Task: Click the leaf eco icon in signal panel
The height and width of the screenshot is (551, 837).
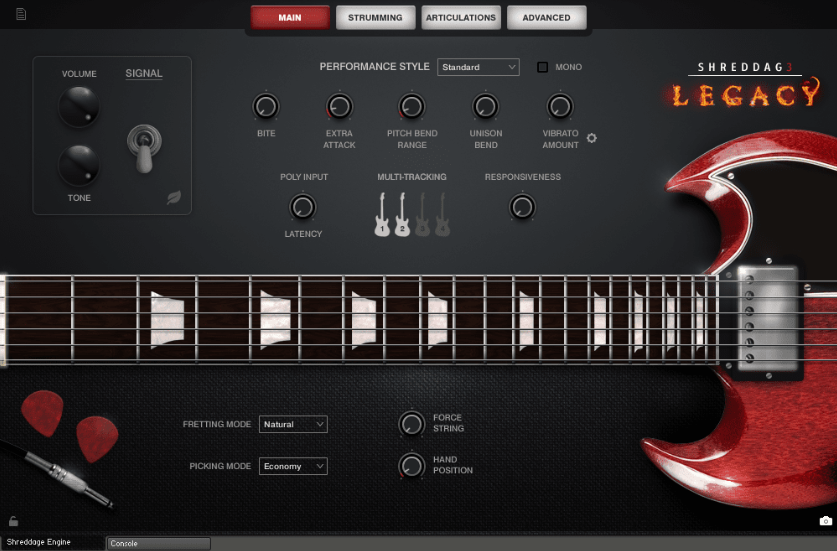Action: [174, 197]
